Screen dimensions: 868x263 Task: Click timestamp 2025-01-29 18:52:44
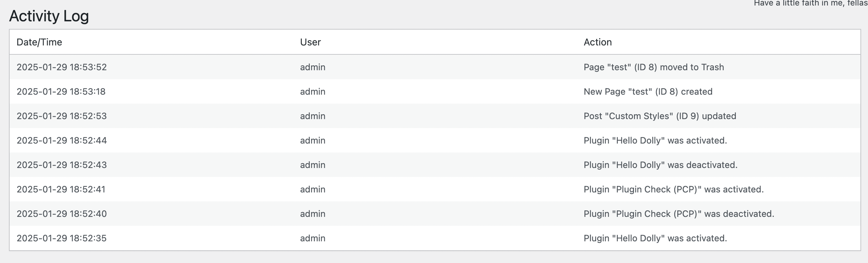(x=62, y=140)
